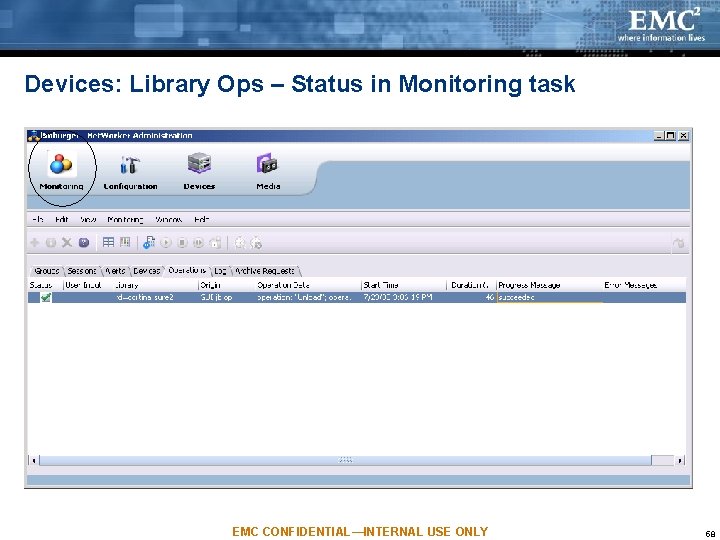Maximize the NetWorker Administration window

tap(671, 135)
